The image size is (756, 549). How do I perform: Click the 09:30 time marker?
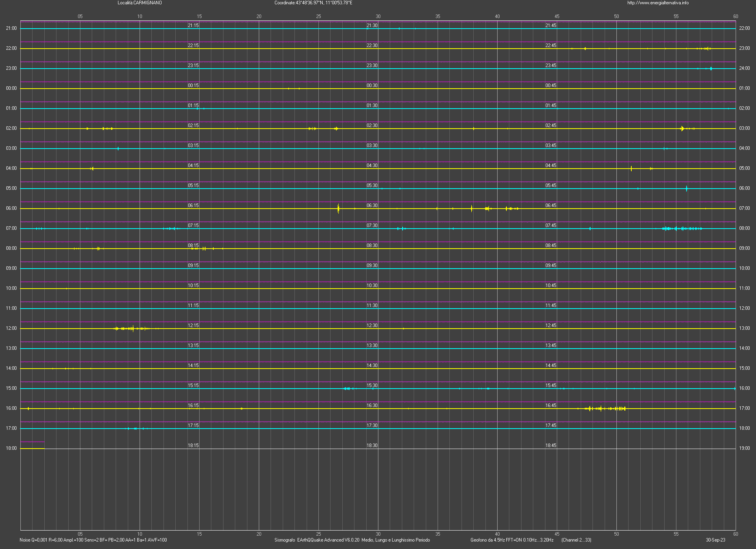pyautogui.click(x=372, y=265)
